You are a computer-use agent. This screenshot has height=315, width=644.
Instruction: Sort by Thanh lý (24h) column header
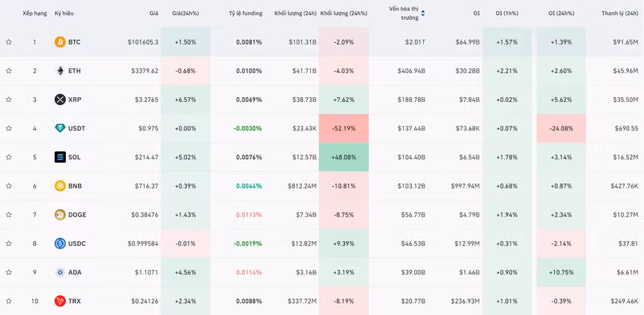tap(620, 14)
